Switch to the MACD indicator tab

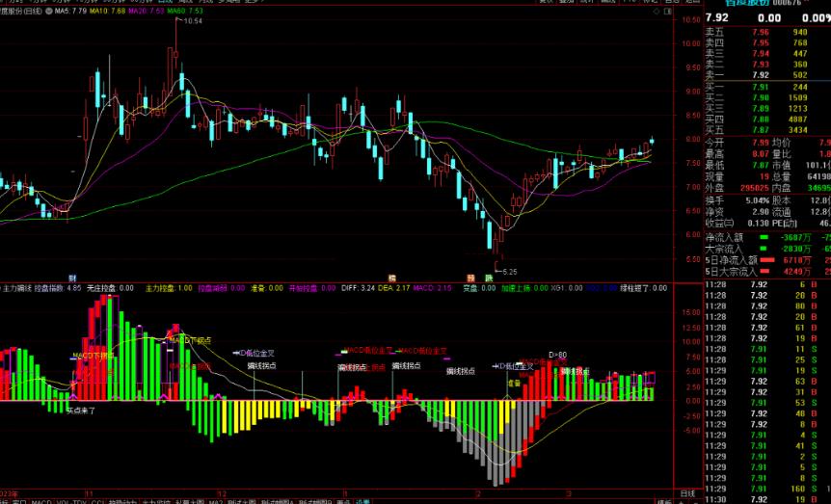pyautogui.click(x=41, y=501)
